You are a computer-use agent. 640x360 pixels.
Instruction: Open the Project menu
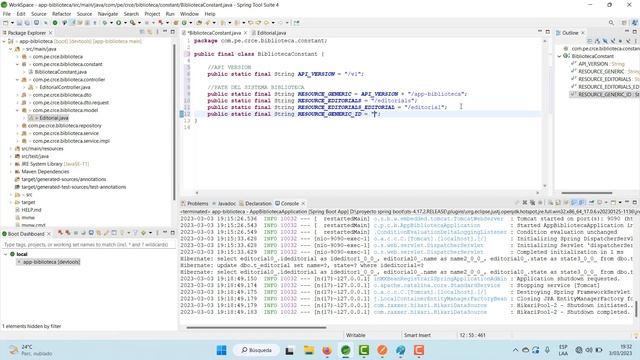click(x=152, y=14)
